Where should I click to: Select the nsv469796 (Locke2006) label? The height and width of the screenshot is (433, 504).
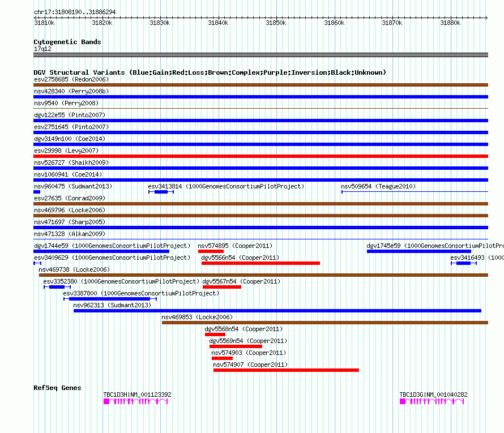pos(70,210)
